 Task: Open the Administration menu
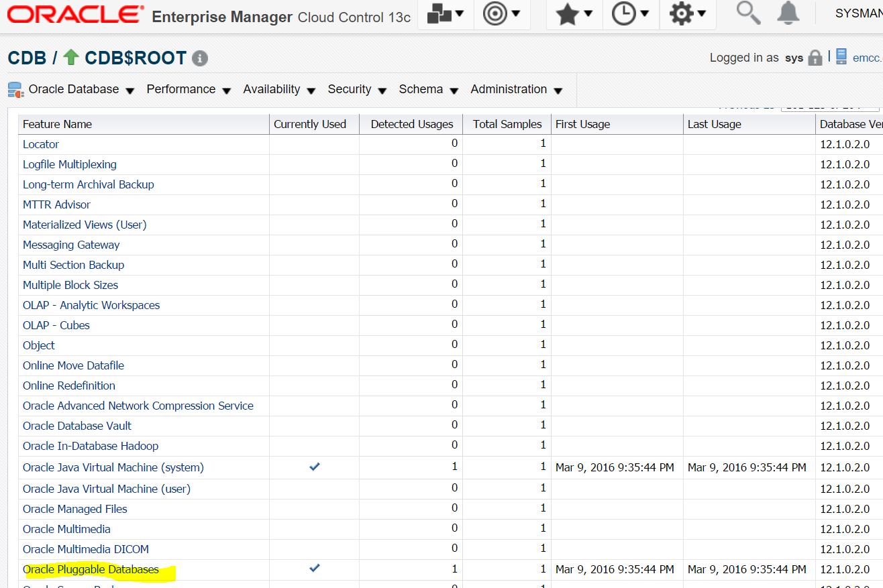click(x=516, y=89)
